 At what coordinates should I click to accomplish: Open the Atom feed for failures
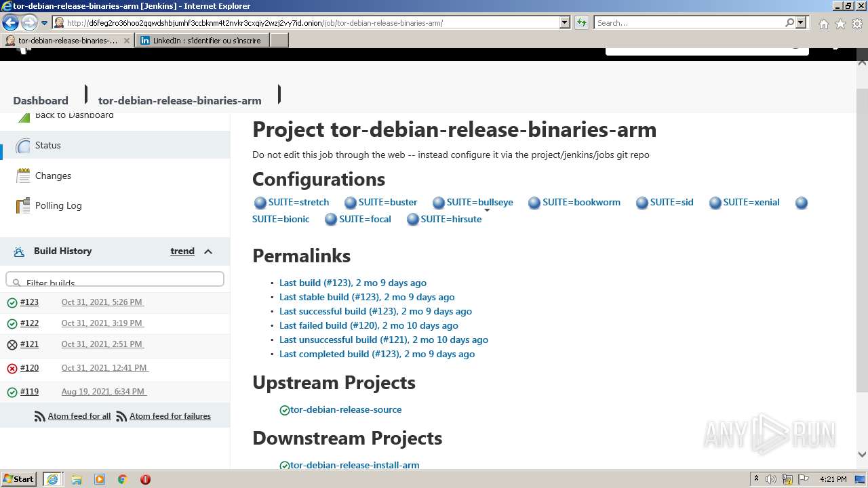pos(170,416)
